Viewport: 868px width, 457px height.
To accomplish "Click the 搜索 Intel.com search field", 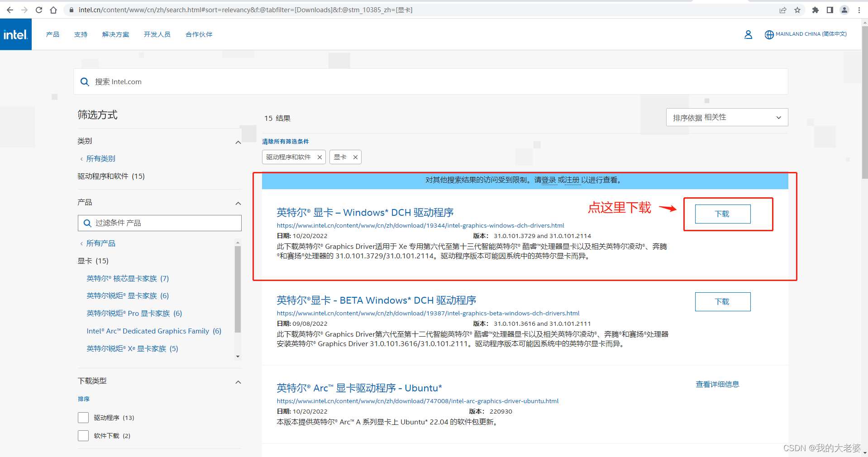I will tap(430, 82).
